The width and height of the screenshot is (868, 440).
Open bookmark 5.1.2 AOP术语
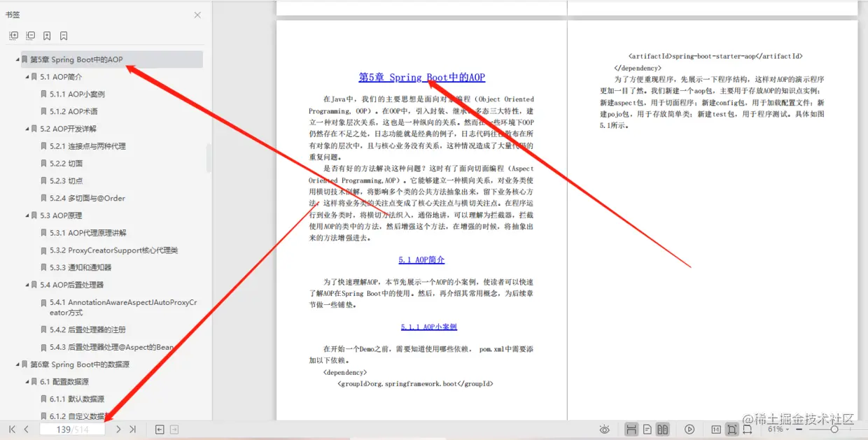pos(73,111)
